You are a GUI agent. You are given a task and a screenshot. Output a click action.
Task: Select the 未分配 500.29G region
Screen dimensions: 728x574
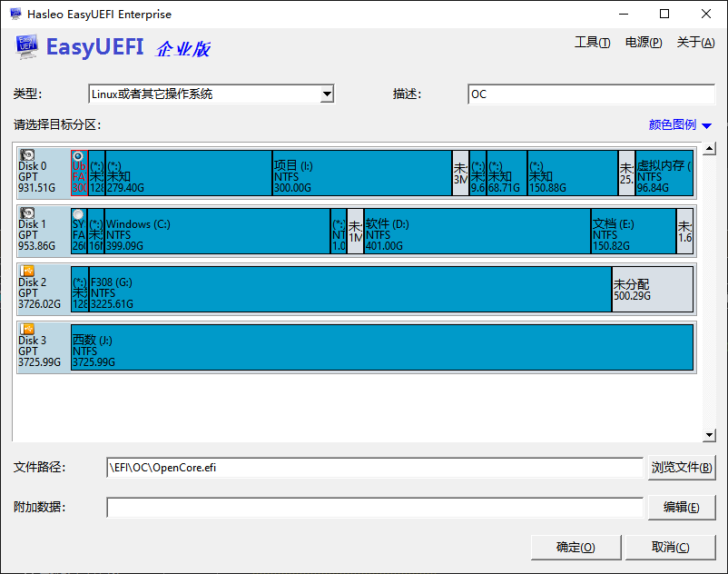653,289
